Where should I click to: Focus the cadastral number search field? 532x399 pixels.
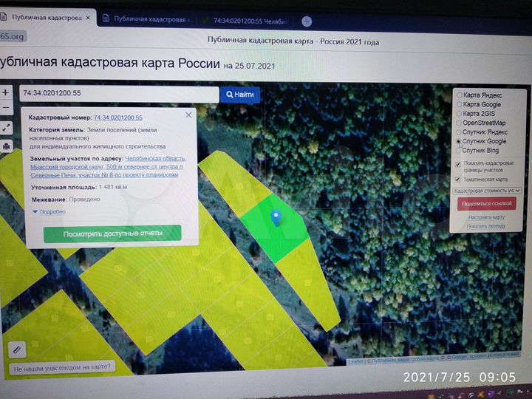(x=119, y=94)
